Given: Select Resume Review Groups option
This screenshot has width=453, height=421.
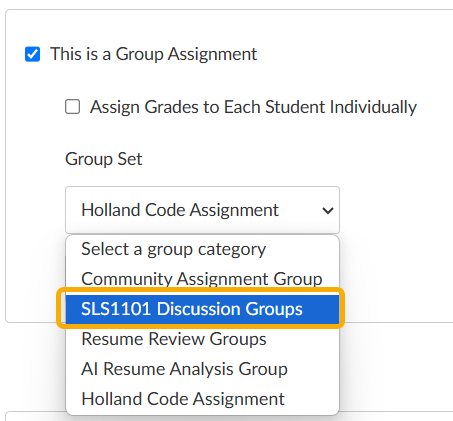Looking at the screenshot, I should pos(202,339).
